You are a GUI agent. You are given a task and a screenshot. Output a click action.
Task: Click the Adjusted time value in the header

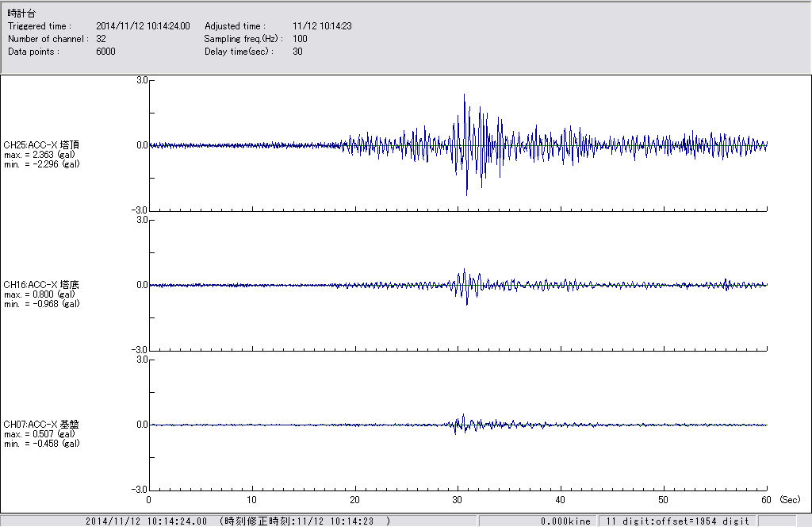pyautogui.click(x=322, y=26)
